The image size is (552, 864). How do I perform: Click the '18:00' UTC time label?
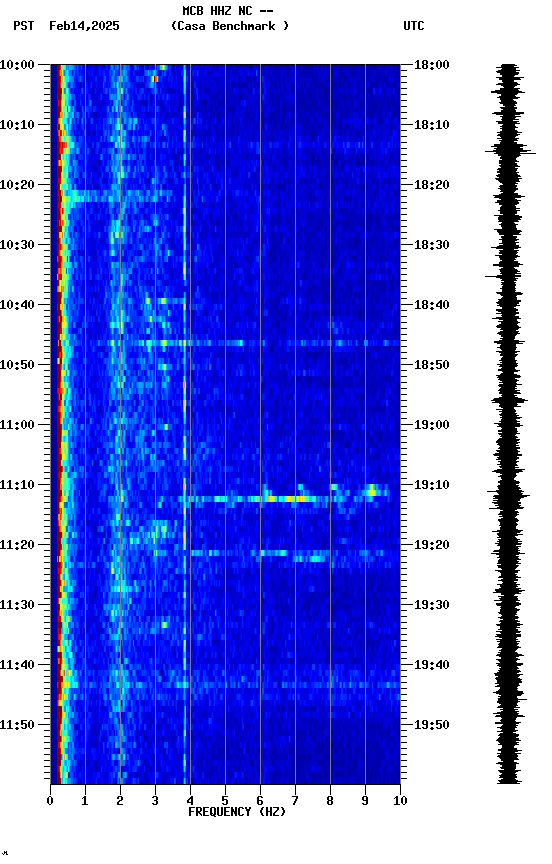tap(432, 65)
